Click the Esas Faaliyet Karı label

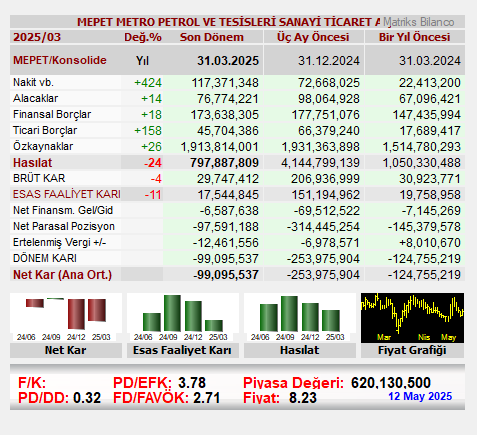click(182, 350)
